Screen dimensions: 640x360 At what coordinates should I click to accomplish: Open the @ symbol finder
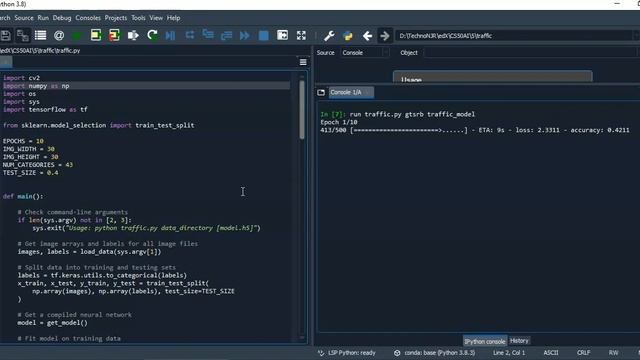pos(59,36)
